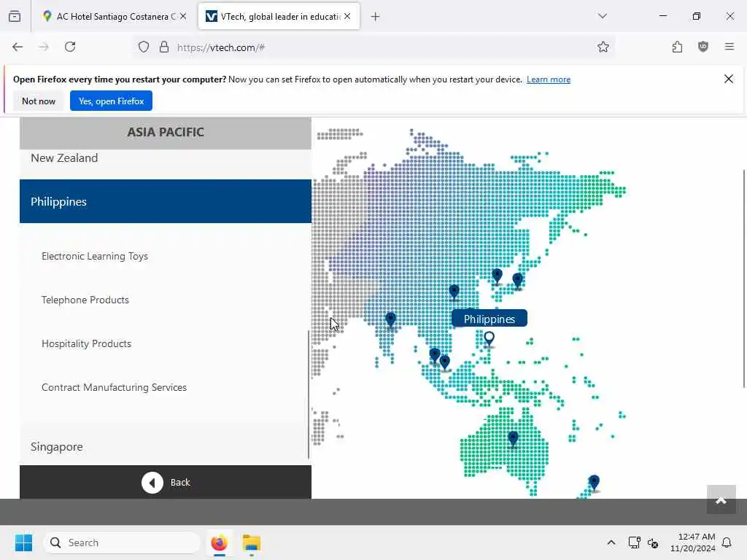Open the uBlock shield toolbar icon

[703, 47]
